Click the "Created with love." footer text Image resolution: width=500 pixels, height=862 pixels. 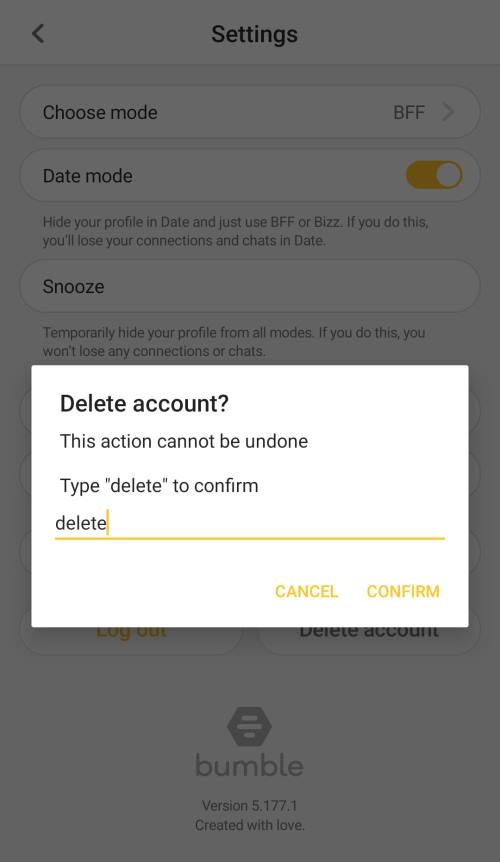pyautogui.click(x=249, y=825)
